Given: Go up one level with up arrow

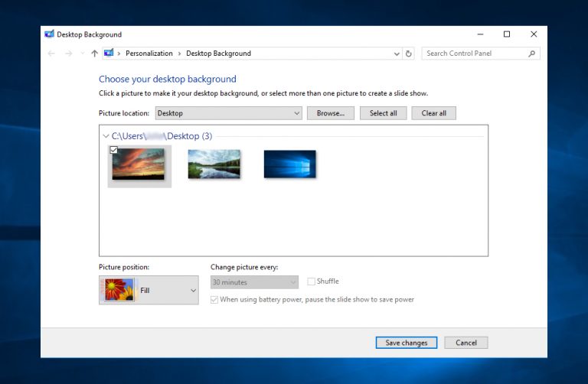Looking at the screenshot, I should [x=94, y=54].
